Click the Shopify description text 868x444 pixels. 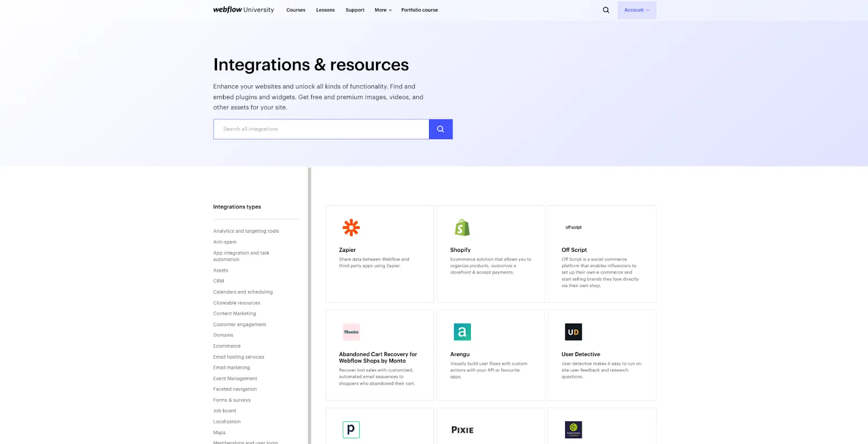(490, 266)
